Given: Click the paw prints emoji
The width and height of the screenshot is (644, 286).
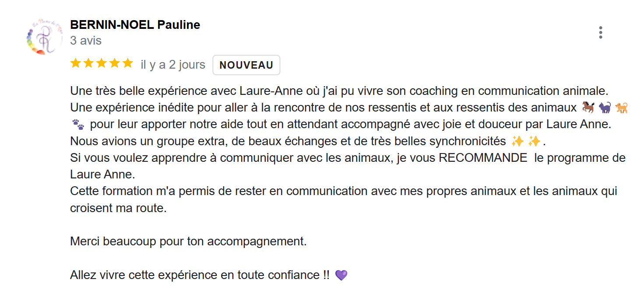Looking at the screenshot, I should (x=78, y=125).
